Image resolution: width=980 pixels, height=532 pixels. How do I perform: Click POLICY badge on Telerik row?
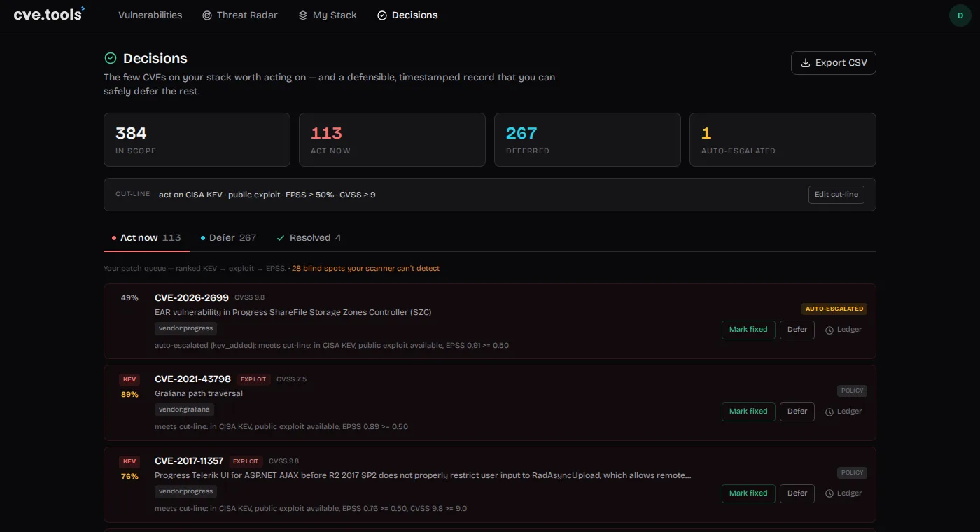tap(852, 472)
